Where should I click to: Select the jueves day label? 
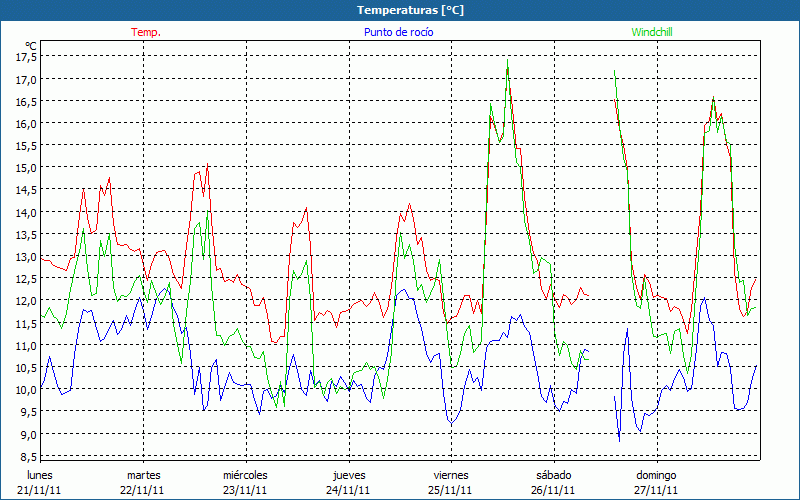(x=349, y=475)
